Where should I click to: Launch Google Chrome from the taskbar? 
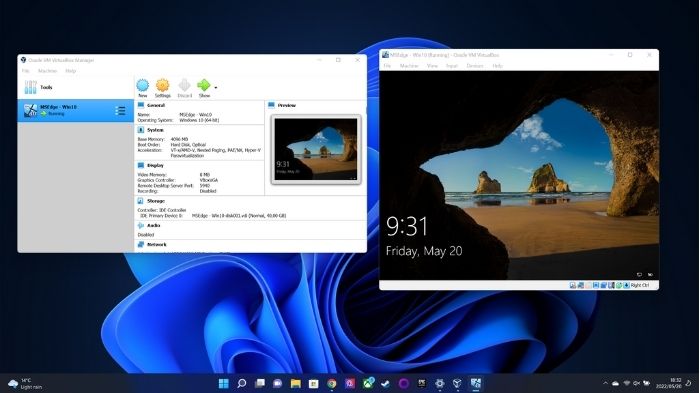pos(331,383)
